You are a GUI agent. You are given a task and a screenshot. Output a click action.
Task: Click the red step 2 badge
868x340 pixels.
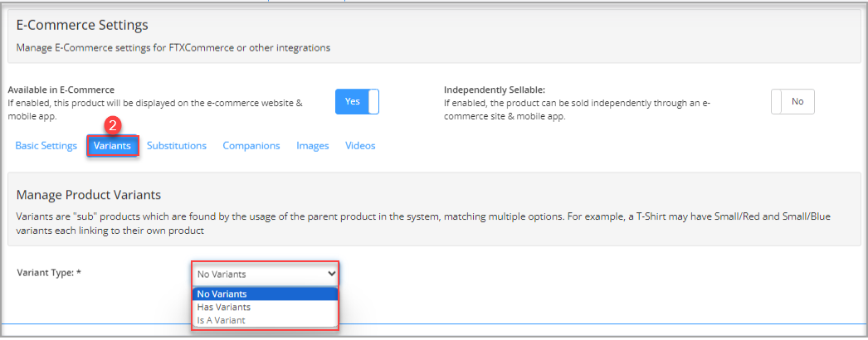113,125
